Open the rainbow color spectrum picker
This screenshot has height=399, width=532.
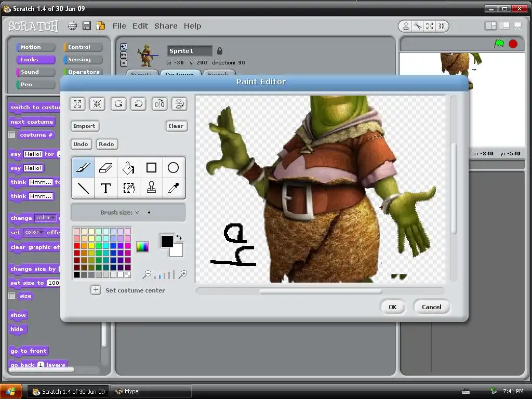pos(142,247)
